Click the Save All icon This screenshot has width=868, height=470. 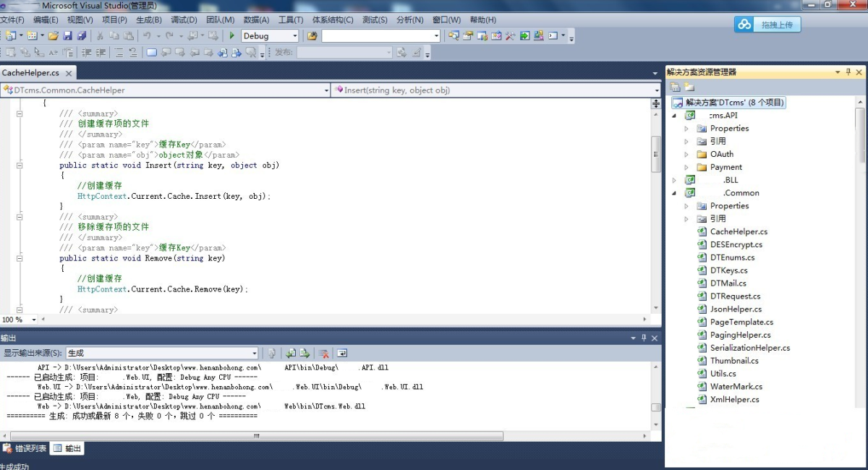point(82,35)
